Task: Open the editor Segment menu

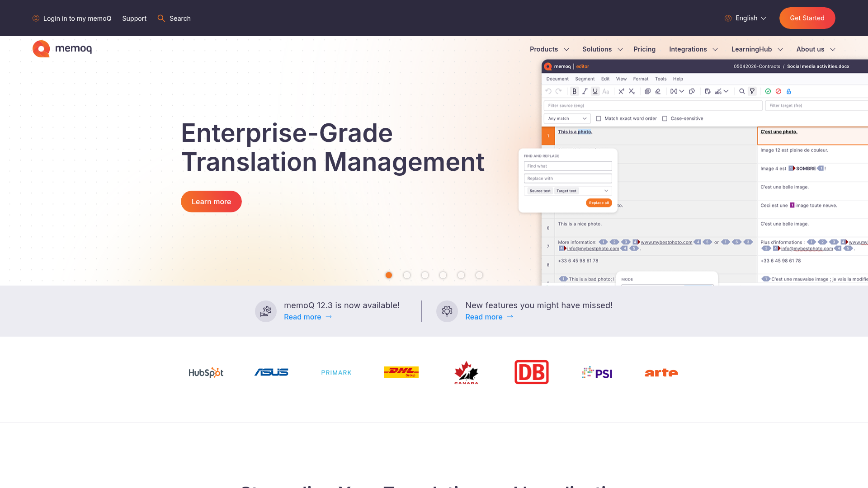Action: click(585, 79)
